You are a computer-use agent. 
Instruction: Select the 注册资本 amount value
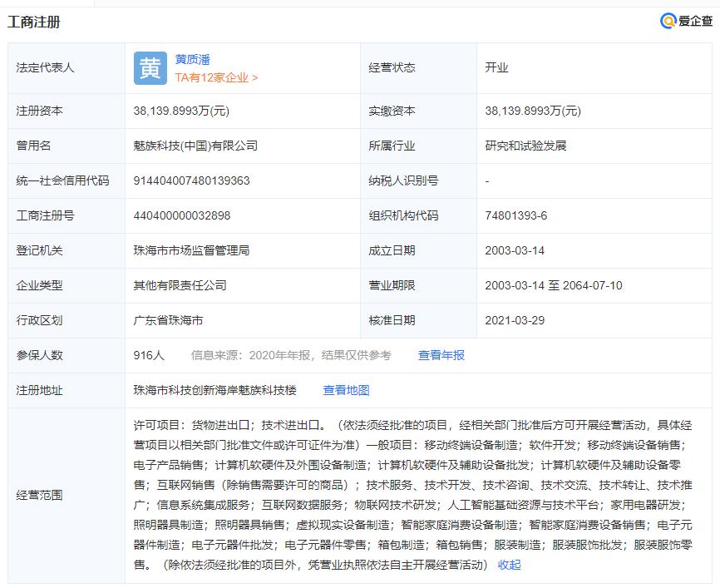point(181,111)
